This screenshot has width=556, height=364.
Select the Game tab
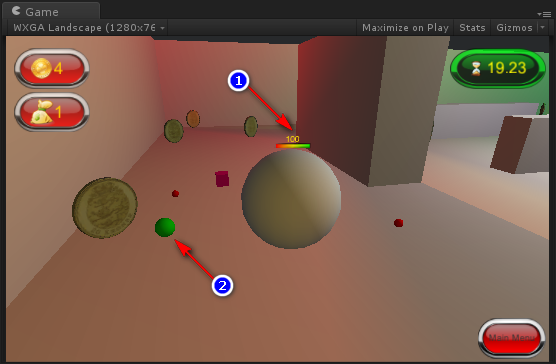coord(51,11)
